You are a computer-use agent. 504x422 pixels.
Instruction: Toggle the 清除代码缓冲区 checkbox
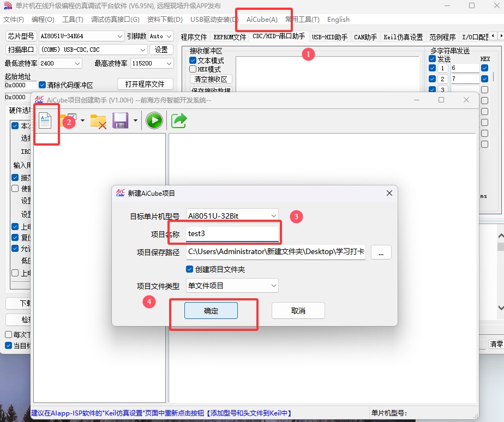(x=42, y=85)
